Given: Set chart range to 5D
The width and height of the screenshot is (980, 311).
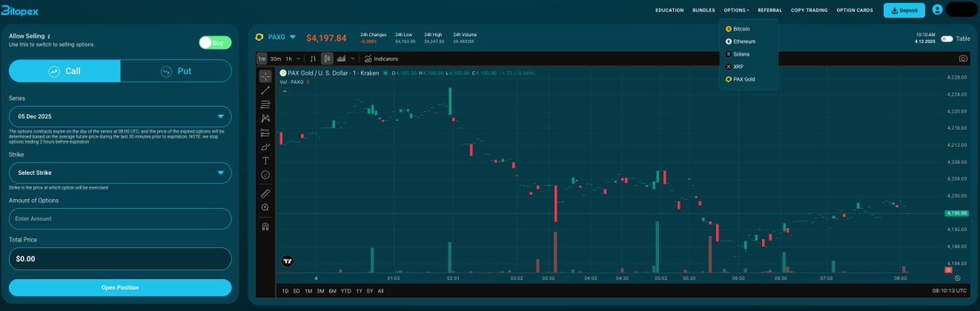Looking at the screenshot, I should pos(296,291).
